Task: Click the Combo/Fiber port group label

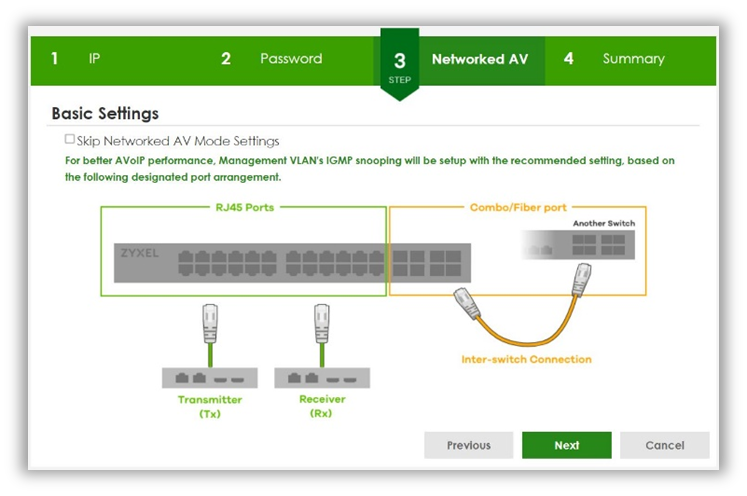Action: [518, 208]
